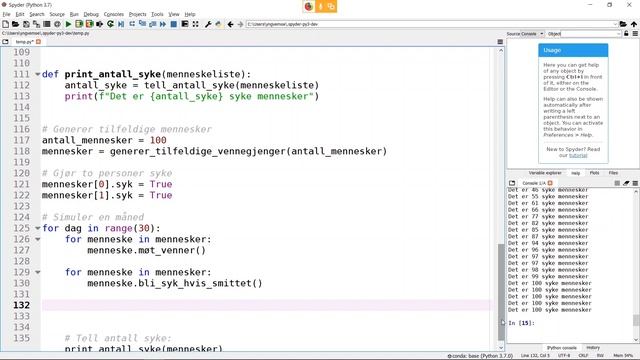This screenshot has height=360, width=640.
Task: Toggle the Help pane lock icon
Action: (626, 33)
